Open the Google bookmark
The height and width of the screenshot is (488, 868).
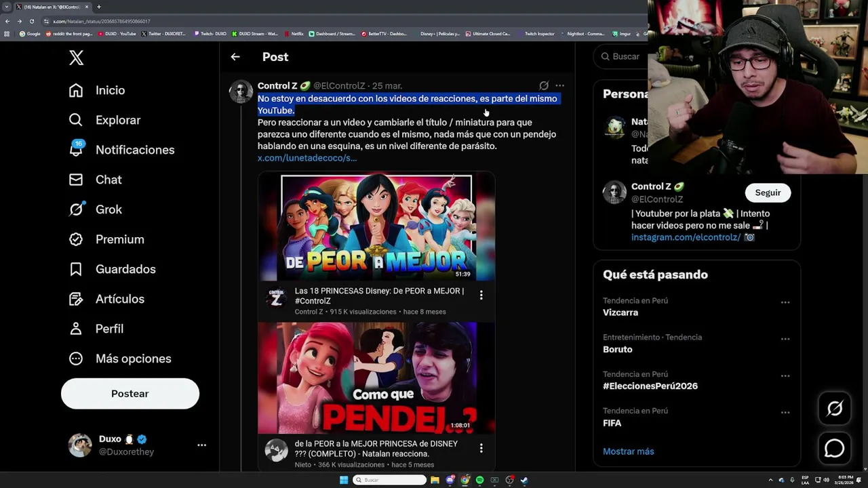(30, 34)
